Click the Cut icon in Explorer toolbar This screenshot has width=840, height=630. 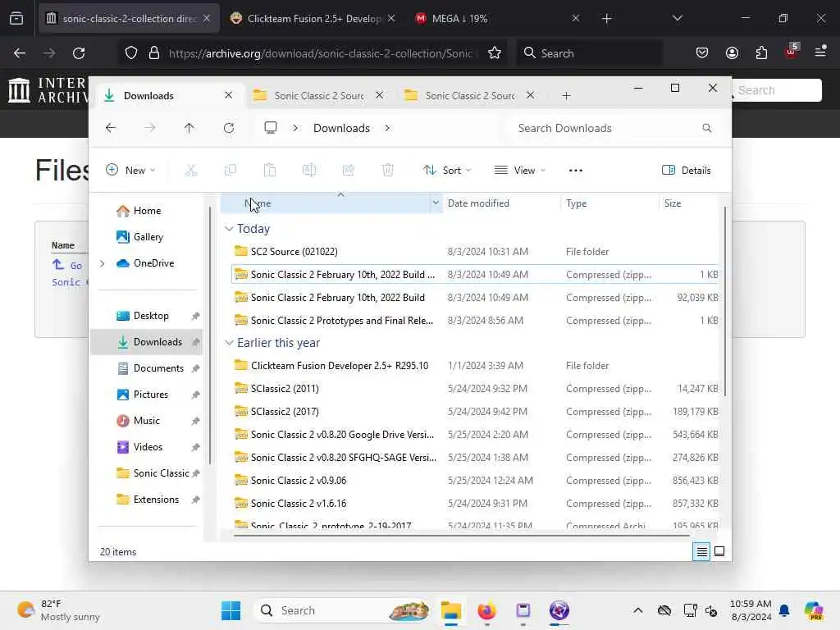(x=190, y=171)
